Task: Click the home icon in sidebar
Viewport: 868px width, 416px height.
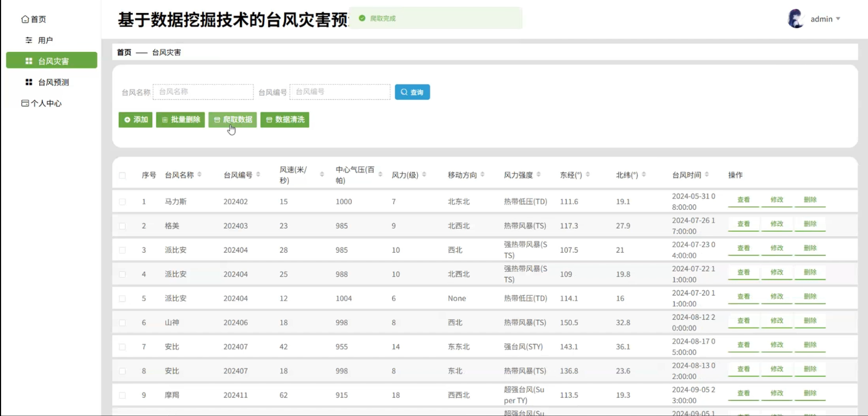Action: (x=25, y=19)
